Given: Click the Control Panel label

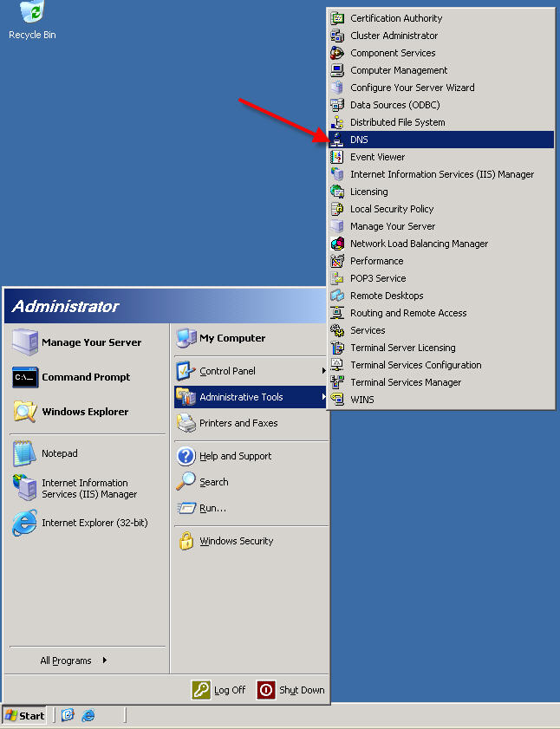Looking at the screenshot, I should point(227,371).
